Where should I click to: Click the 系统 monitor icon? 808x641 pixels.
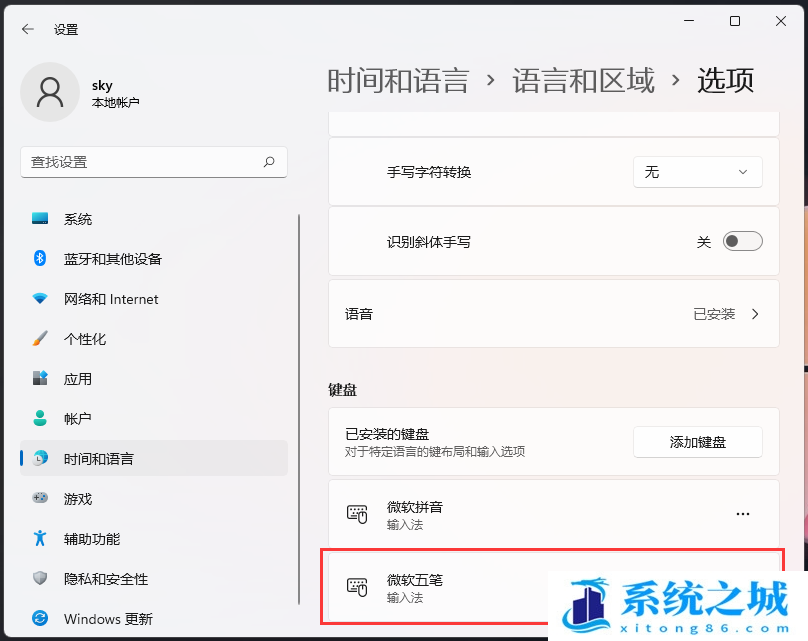(x=40, y=218)
